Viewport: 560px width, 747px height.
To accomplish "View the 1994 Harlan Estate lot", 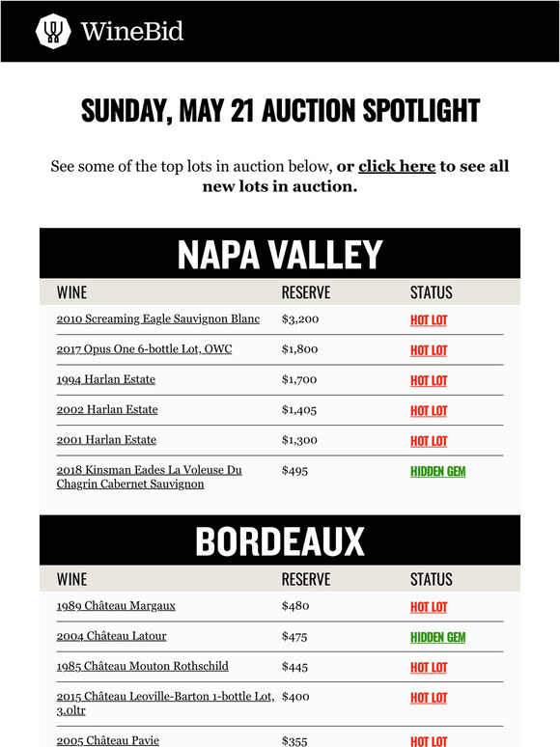I will [x=106, y=379].
